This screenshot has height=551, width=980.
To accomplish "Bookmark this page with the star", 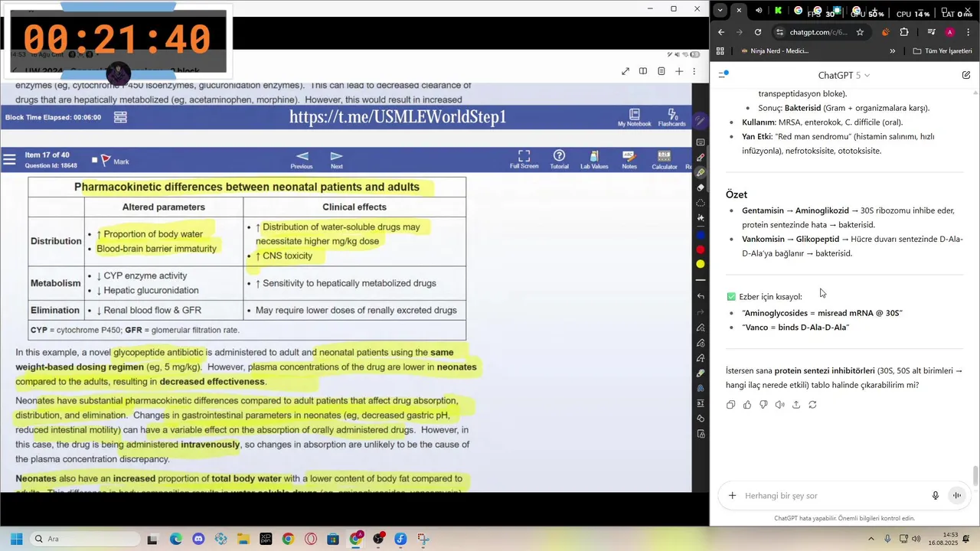I will pyautogui.click(x=860, y=32).
